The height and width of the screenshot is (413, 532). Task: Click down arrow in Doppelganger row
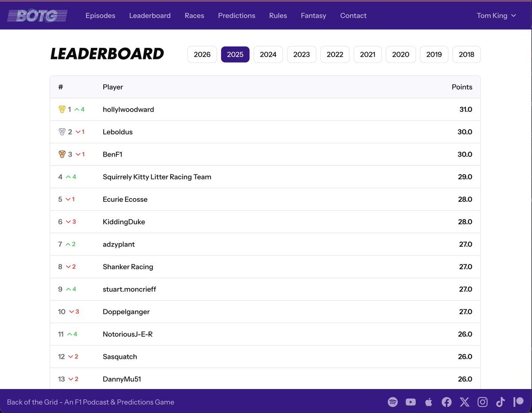(x=71, y=311)
